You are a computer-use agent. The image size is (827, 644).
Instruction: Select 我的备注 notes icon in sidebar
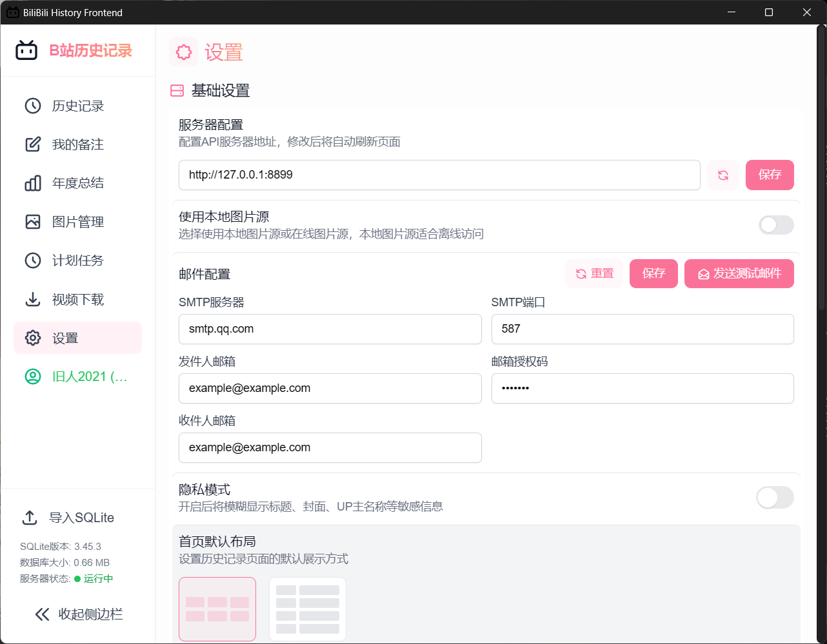pos(32,144)
